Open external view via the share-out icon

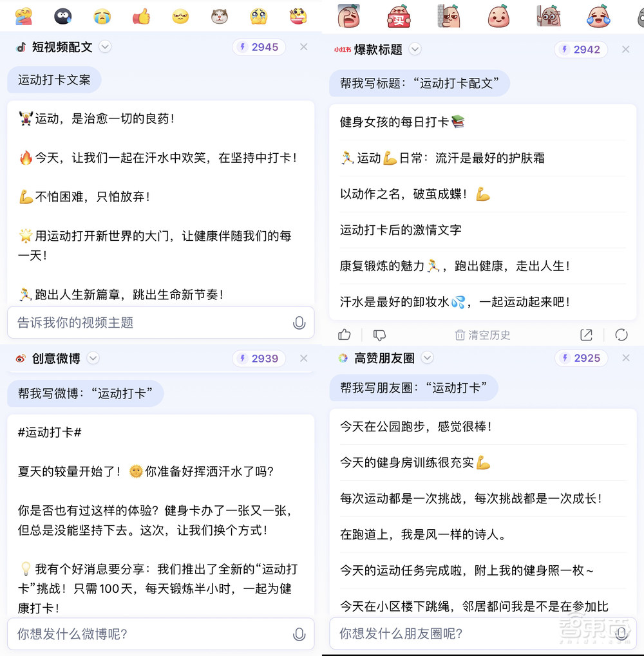pos(586,335)
